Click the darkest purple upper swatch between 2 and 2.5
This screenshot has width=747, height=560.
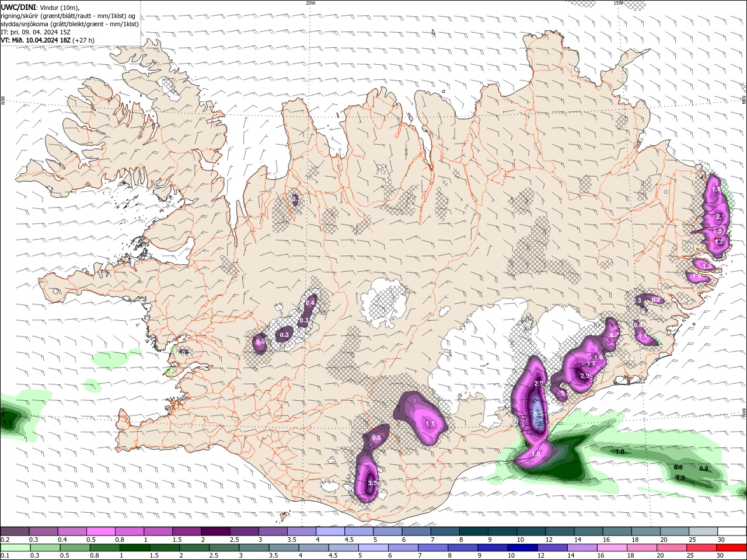click(215, 531)
